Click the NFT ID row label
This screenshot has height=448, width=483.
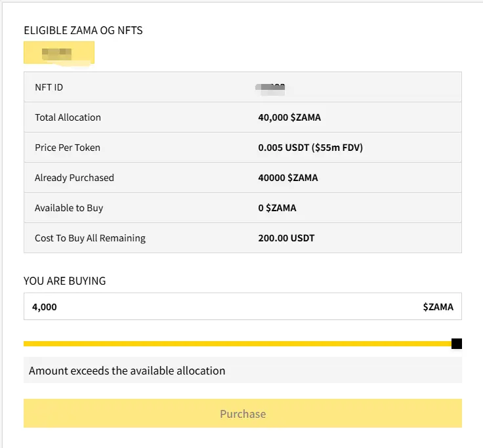[x=49, y=87]
